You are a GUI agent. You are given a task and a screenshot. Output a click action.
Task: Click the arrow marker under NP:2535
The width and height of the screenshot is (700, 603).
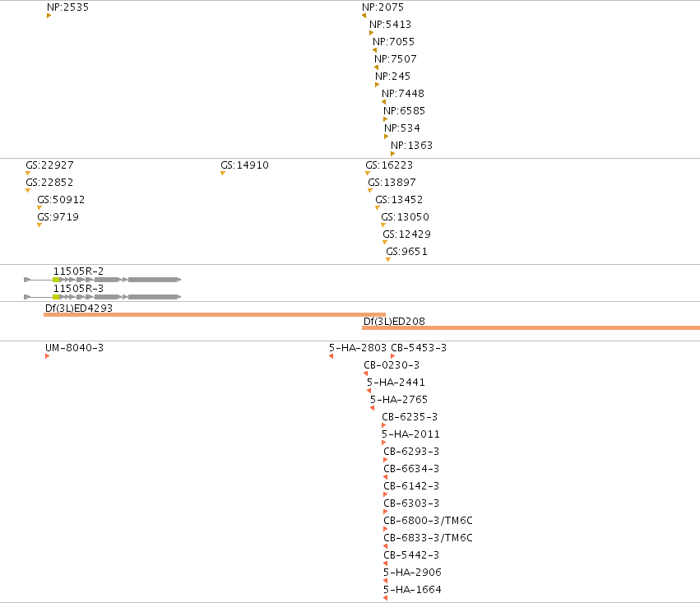pos(49,16)
